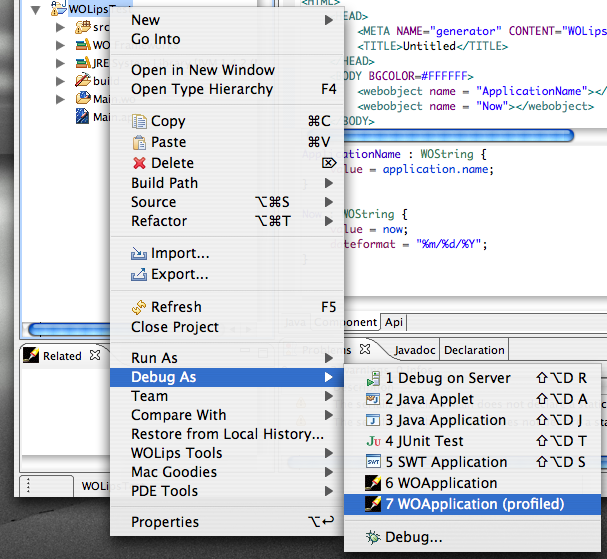Click the build folder icon
607x559 pixels.
coord(83,81)
